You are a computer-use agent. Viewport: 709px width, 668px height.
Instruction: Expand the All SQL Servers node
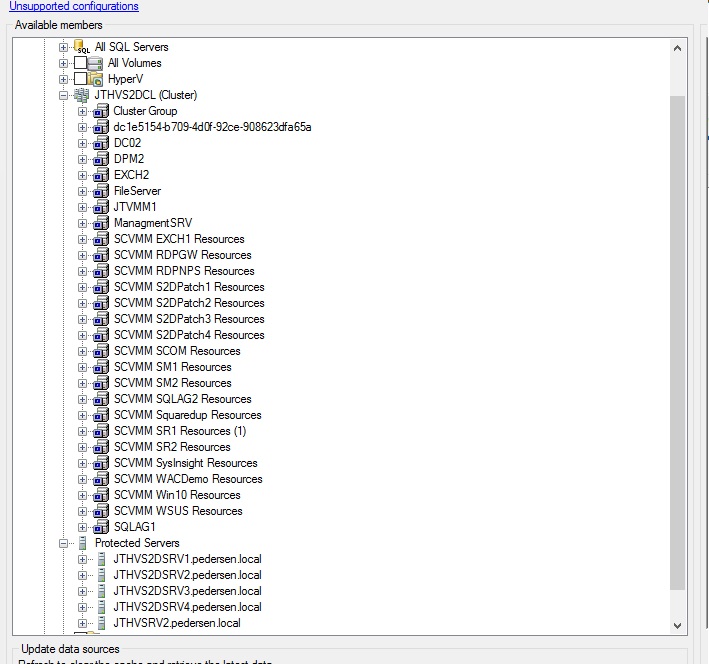click(x=63, y=47)
